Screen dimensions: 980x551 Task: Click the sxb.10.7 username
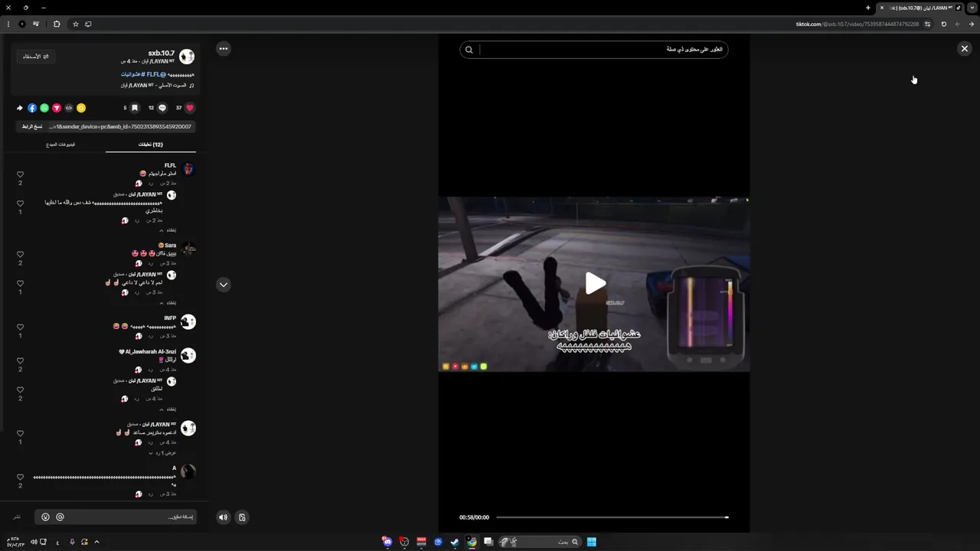(x=162, y=53)
